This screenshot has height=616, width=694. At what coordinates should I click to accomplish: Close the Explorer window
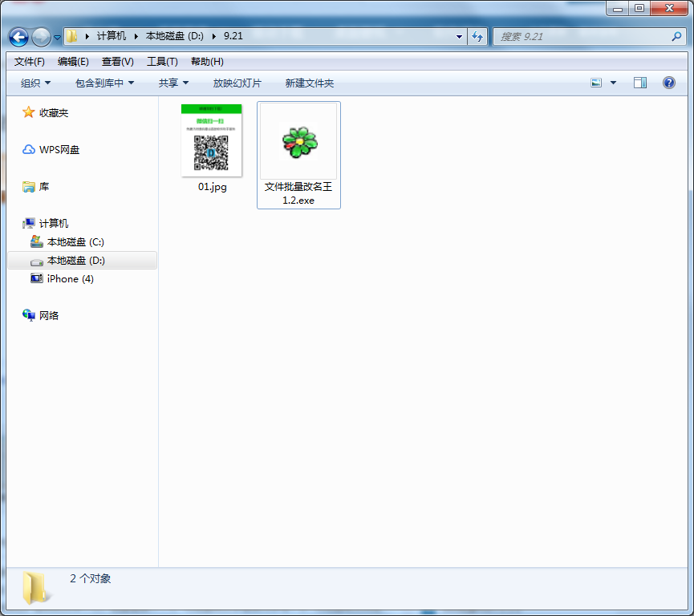point(669,8)
